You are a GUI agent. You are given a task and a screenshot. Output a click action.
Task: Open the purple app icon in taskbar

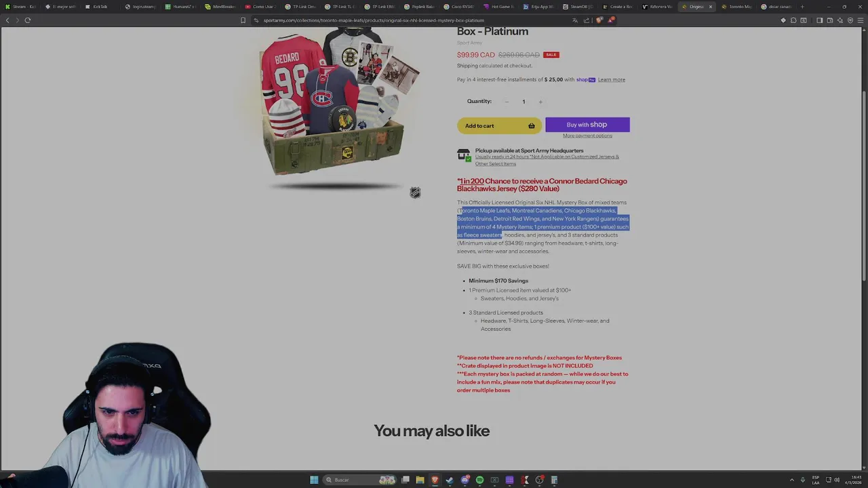[x=509, y=480]
